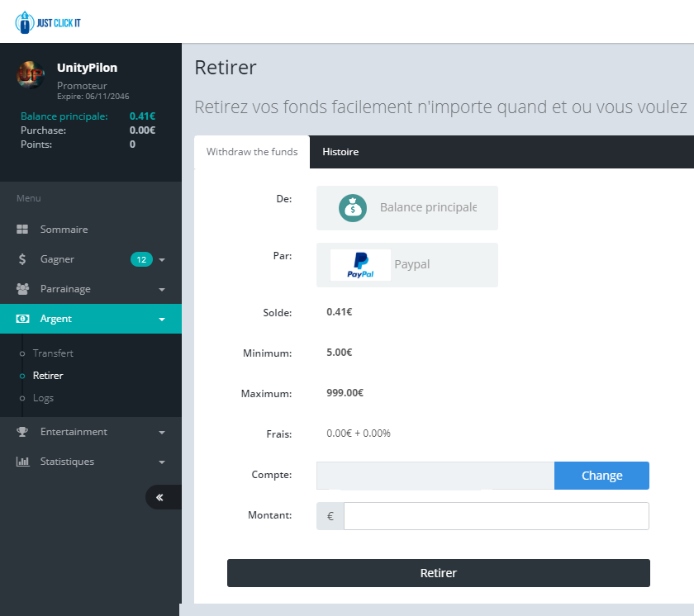
Task: Expand the Parrainage submenu arrow
Action: click(162, 290)
